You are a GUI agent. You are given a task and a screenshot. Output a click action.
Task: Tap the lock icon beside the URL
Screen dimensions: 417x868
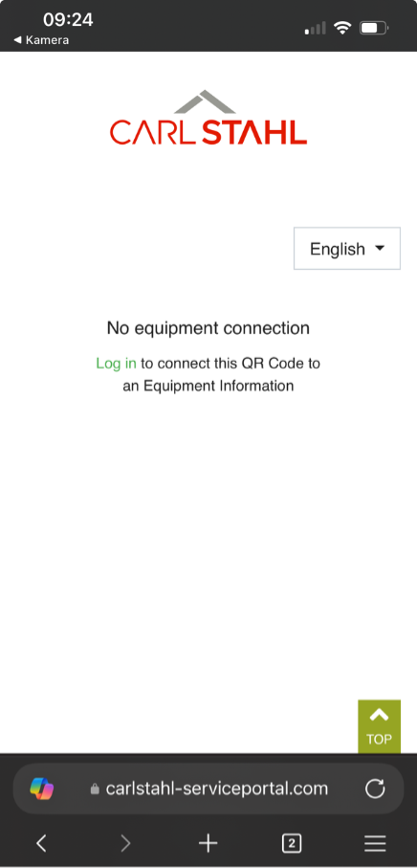click(95, 789)
